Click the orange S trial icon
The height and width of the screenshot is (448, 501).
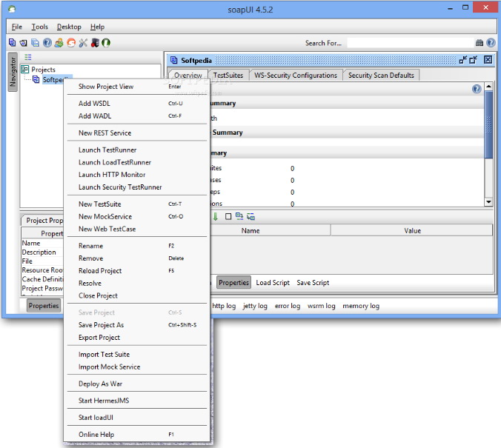point(71,42)
